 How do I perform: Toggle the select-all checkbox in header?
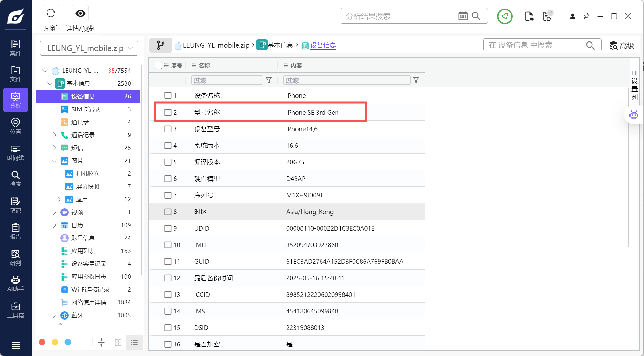[158, 65]
